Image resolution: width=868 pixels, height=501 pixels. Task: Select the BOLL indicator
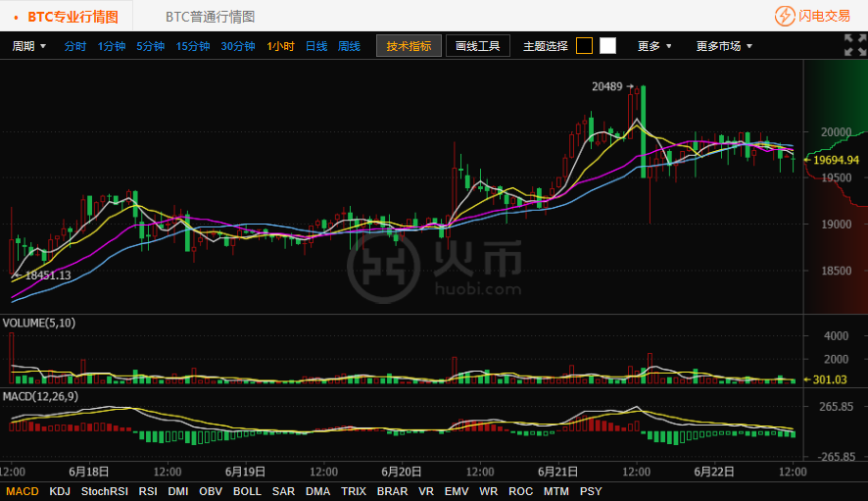coord(247,491)
